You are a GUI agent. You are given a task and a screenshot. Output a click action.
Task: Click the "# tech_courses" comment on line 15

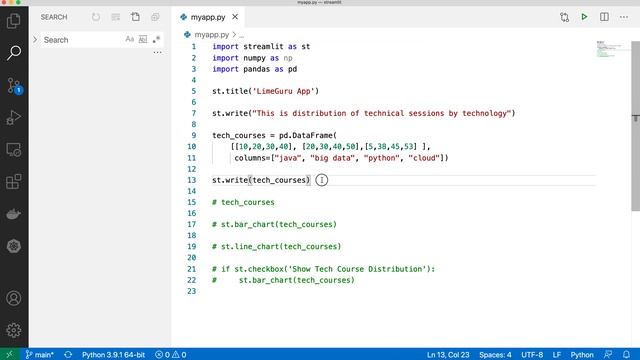[x=243, y=202]
